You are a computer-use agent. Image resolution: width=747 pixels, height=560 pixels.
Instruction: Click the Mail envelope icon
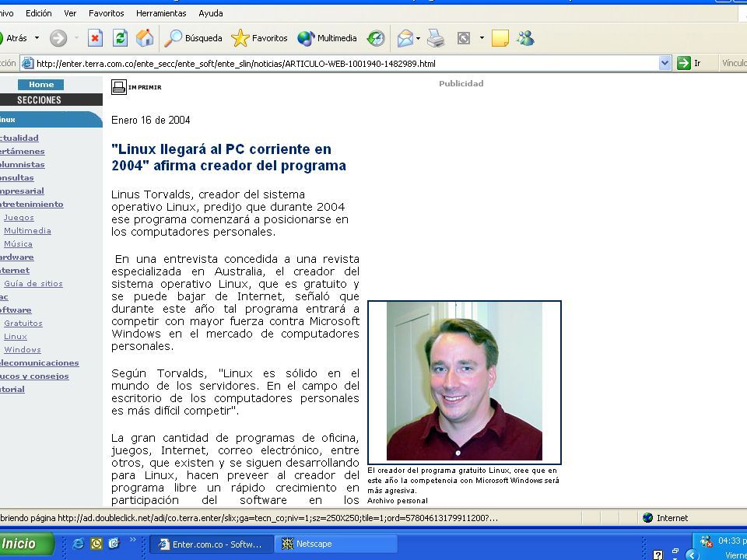(x=405, y=38)
